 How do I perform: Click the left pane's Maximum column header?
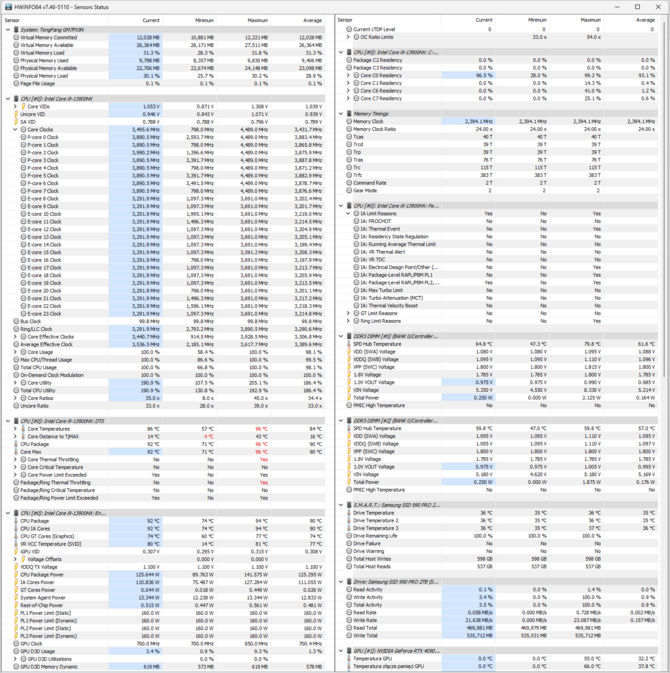[x=257, y=20]
